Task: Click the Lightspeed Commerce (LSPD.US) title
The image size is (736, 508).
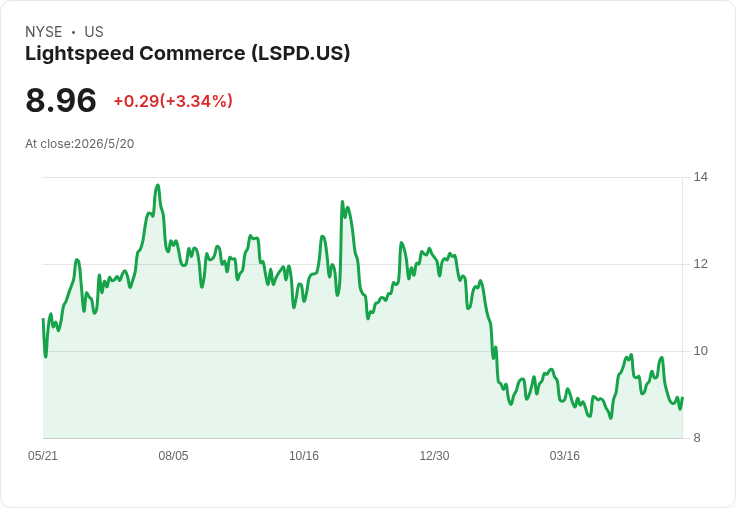Action: tap(187, 54)
